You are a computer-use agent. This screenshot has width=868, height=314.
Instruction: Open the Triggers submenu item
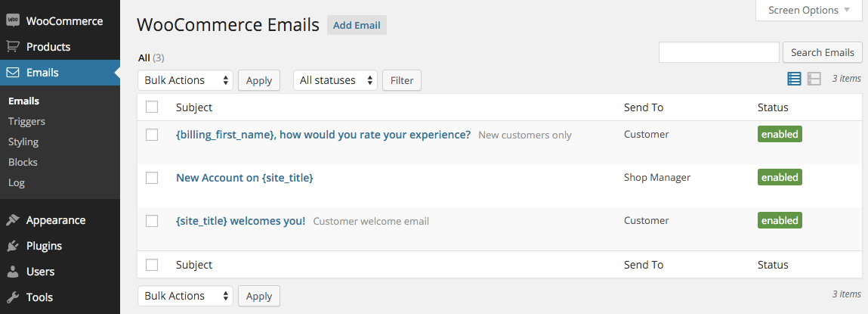coord(26,122)
